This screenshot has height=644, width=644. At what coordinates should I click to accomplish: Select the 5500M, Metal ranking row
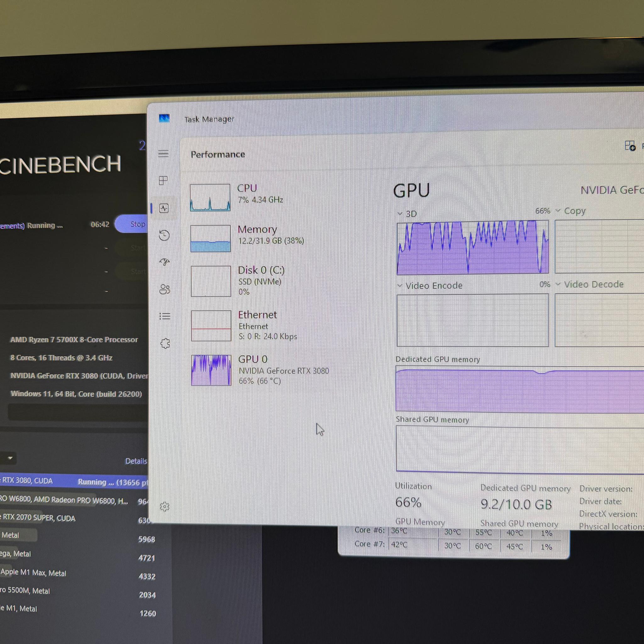(78, 592)
